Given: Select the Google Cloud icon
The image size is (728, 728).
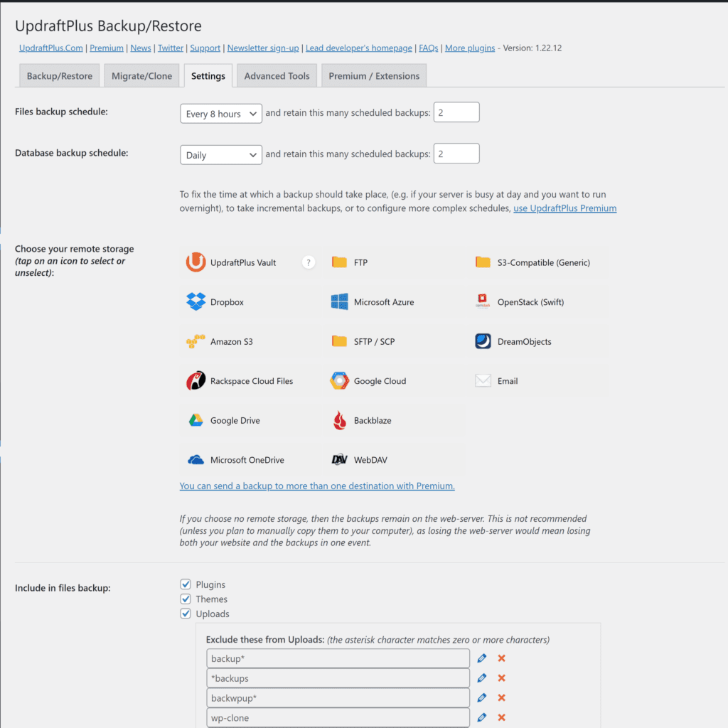Looking at the screenshot, I should [x=339, y=381].
